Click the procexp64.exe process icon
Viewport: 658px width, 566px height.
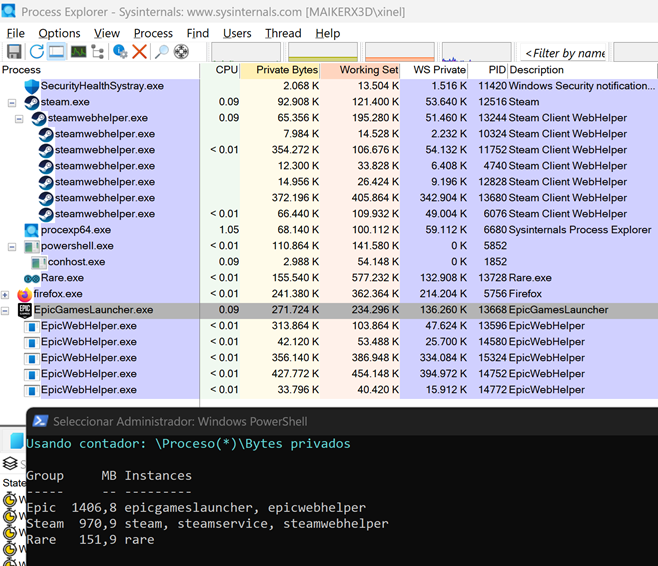[x=31, y=230]
